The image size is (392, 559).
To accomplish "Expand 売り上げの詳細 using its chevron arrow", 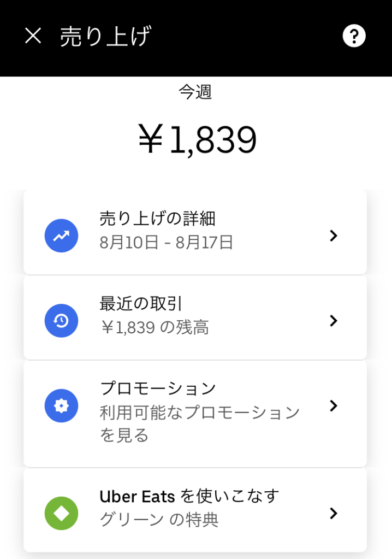I will (333, 236).
